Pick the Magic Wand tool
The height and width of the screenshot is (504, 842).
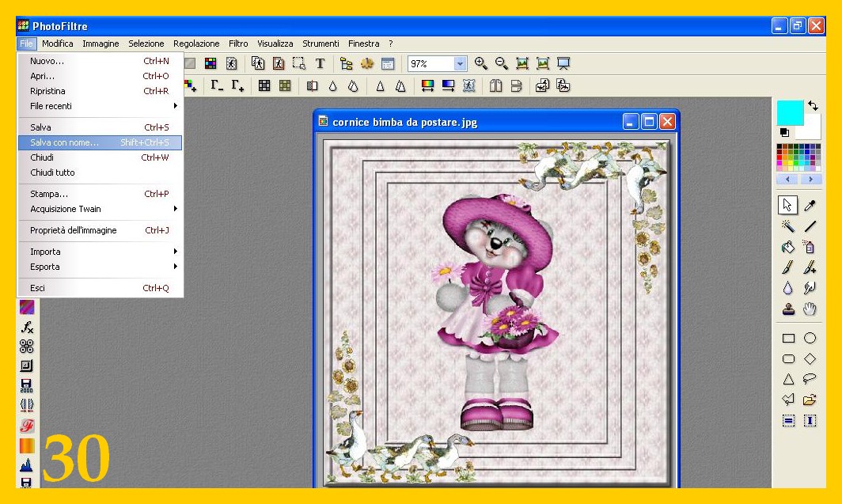[x=788, y=226]
